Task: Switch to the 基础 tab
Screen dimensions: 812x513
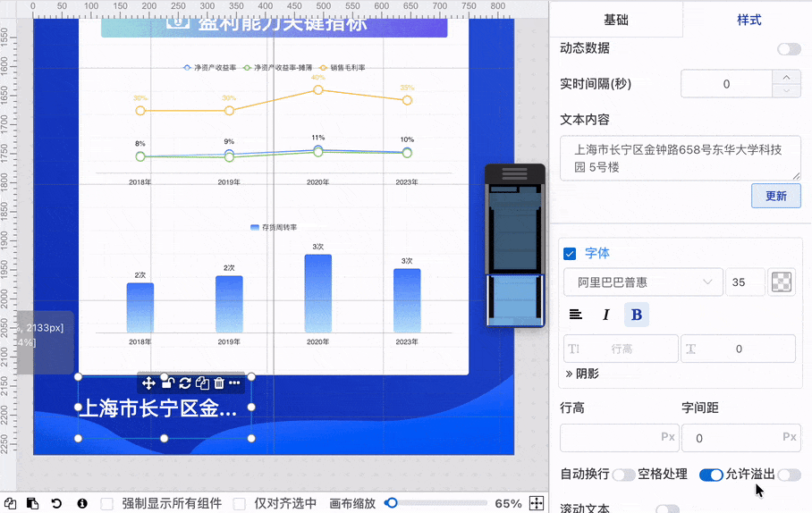Action: coord(616,20)
